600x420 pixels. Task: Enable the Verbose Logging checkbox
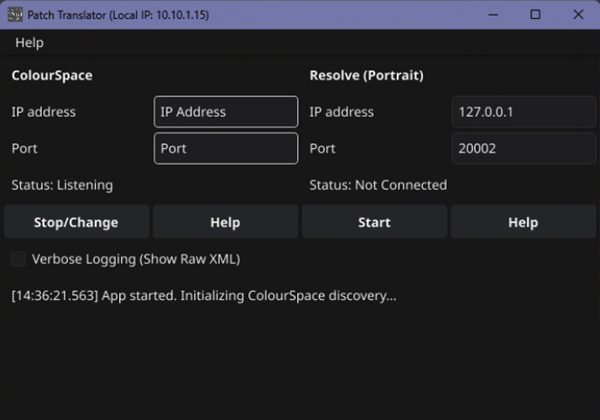(x=18, y=259)
